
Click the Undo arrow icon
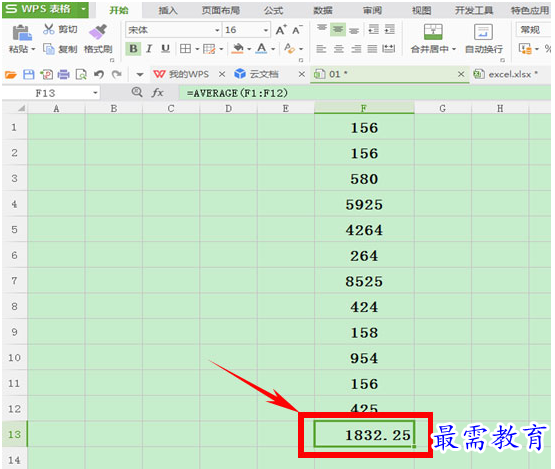(x=99, y=74)
